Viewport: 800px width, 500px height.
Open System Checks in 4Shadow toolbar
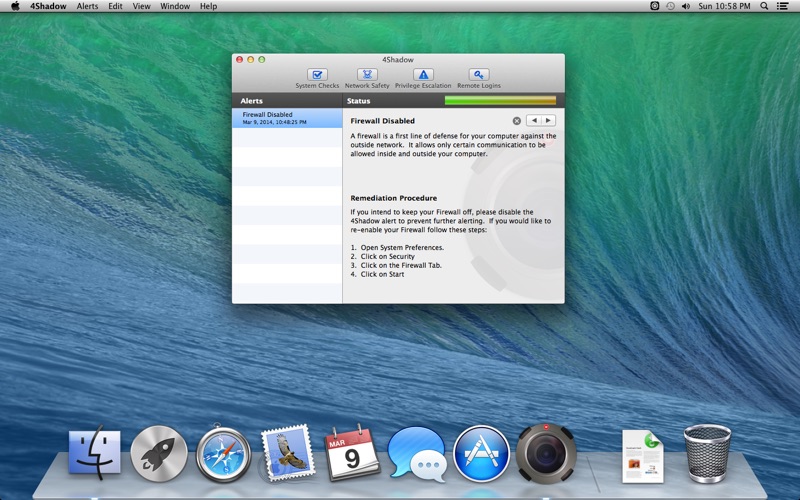pyautogui.click(x=317, y=79)
